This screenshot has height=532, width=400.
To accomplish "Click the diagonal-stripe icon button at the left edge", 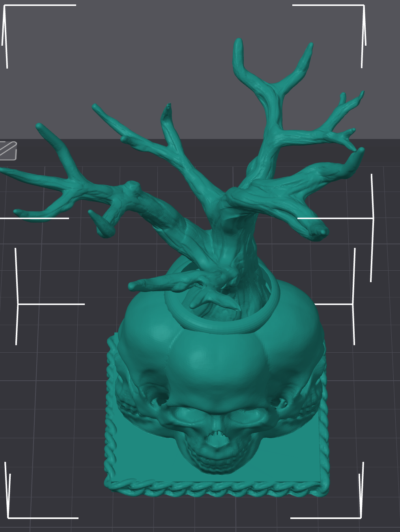I will (x=8, y=151).
